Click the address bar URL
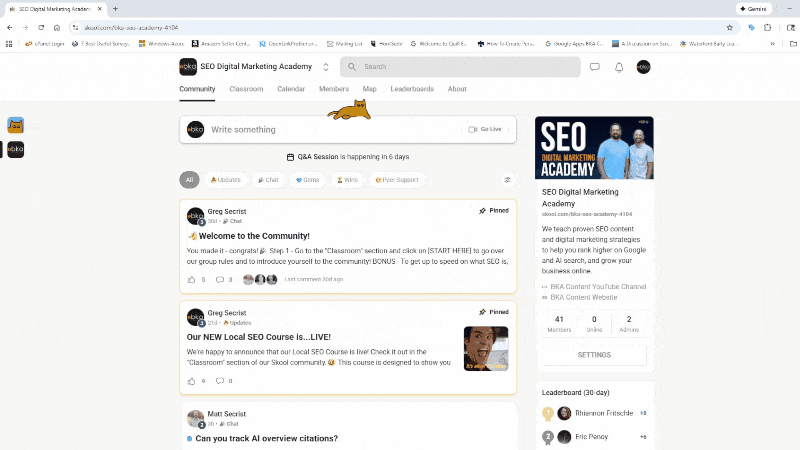This screenshot has height=450, width=800. [131, 28]
